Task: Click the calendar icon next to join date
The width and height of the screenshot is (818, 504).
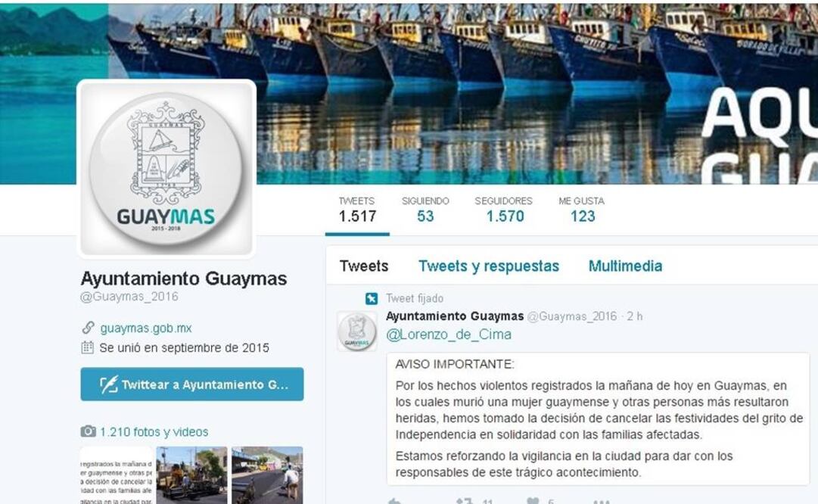Action: point(88,347)
